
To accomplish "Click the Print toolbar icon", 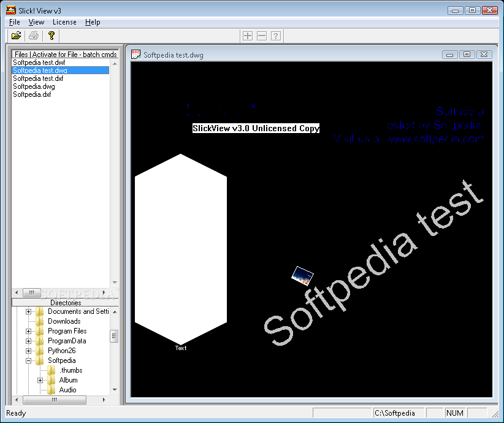I will [34, 36].
